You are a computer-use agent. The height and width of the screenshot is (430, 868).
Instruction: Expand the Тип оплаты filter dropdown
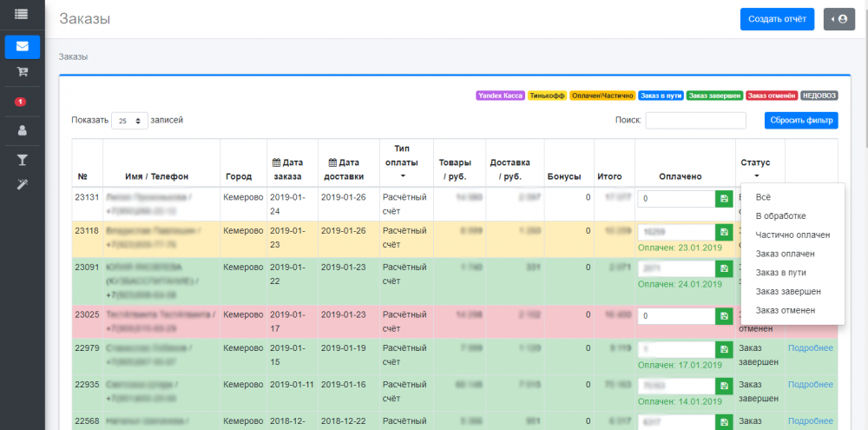tap(403, 175)
